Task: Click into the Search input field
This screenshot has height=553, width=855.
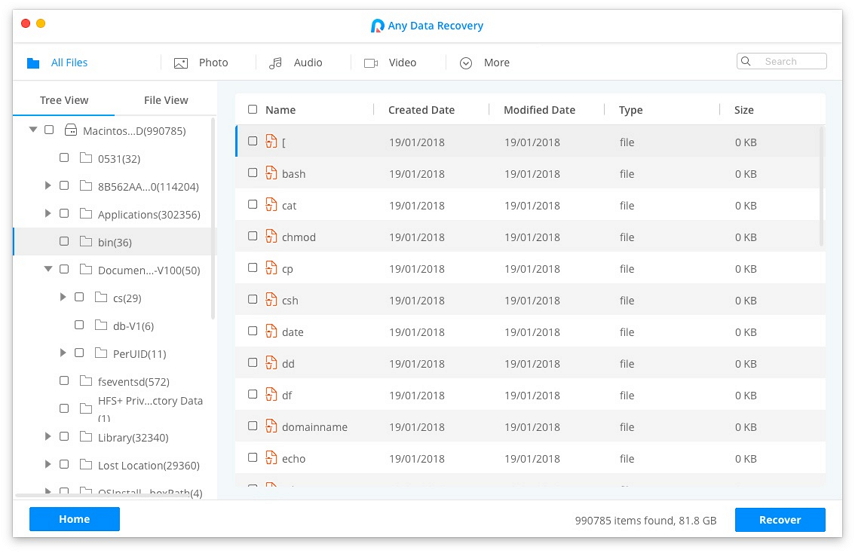Action: pyautogui.click(x=781, y=61)
